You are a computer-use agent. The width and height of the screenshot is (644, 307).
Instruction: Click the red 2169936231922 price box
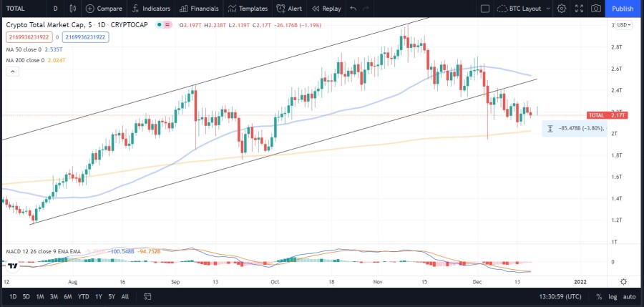tap(29, 37)
